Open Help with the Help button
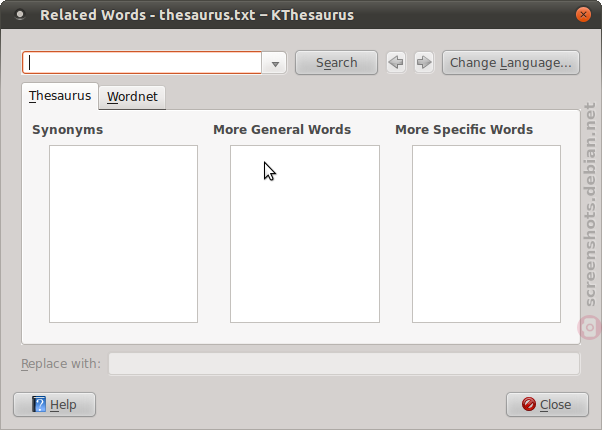 [x=55, y=405]
